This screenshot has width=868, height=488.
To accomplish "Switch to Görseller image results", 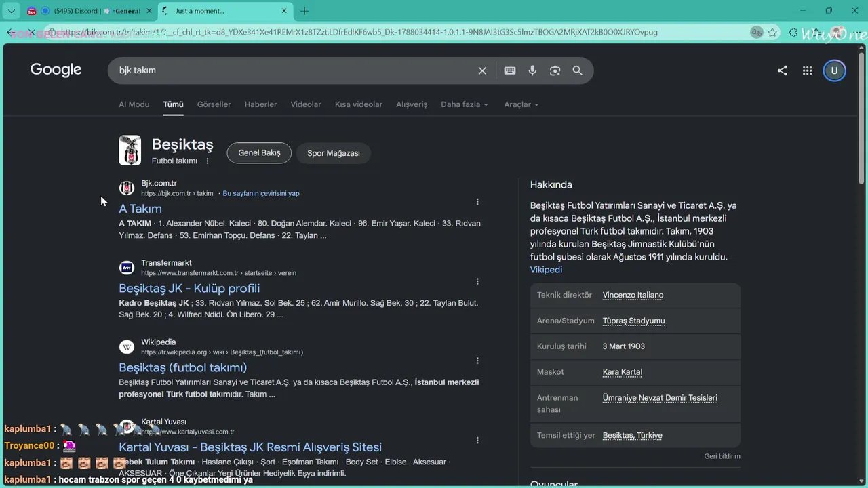I will tap(214, 104).
